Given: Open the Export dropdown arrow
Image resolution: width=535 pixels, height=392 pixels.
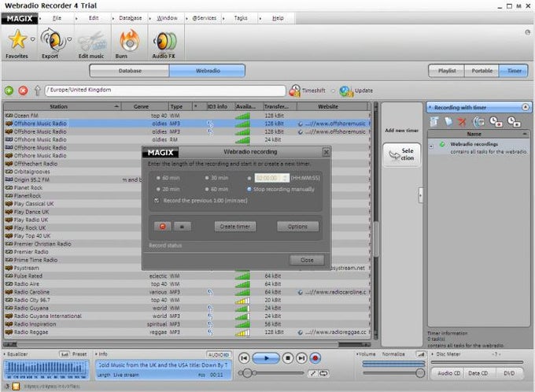Looking at the screenshot, I should click(x=69, y=39).
